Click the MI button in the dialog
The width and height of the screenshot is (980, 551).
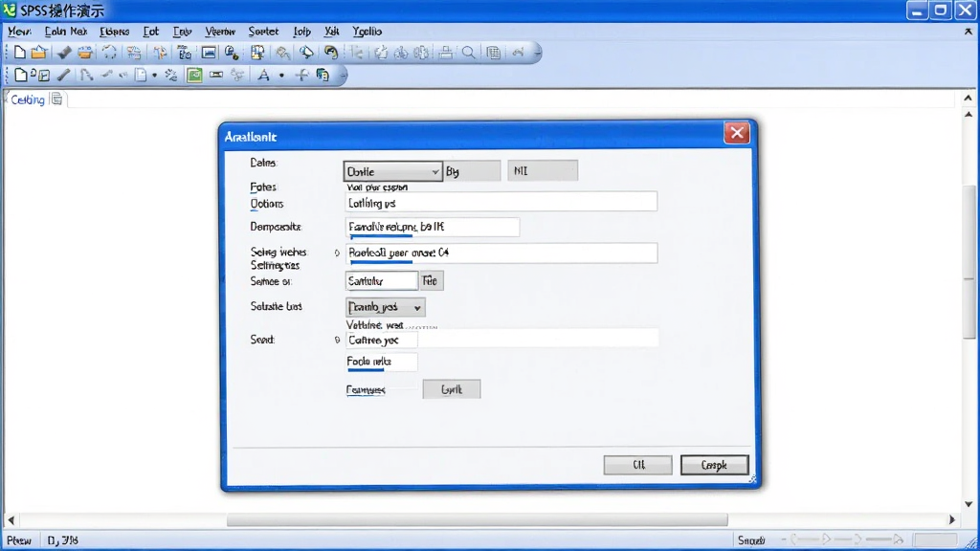coord(543,170)
